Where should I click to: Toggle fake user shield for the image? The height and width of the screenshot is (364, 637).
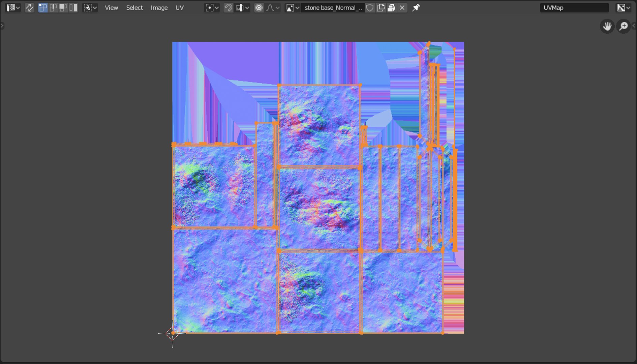pos(370,7)
